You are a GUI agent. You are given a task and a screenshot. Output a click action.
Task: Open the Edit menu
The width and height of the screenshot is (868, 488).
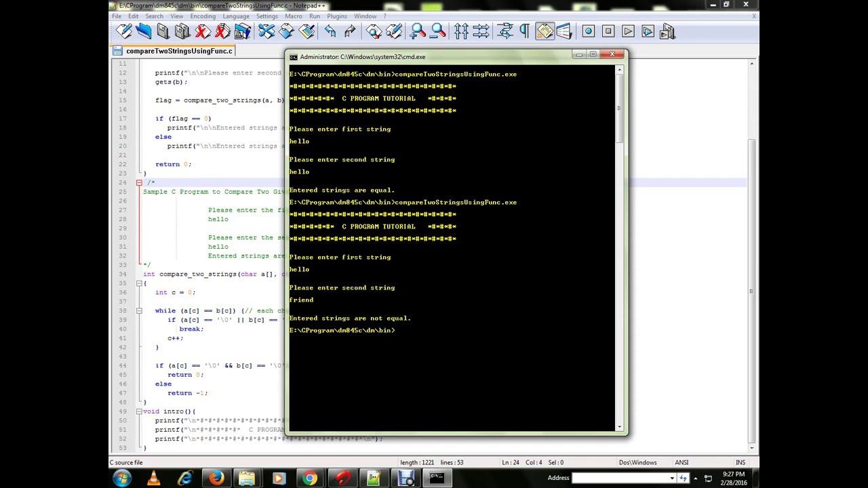click(x=133, y=16)
